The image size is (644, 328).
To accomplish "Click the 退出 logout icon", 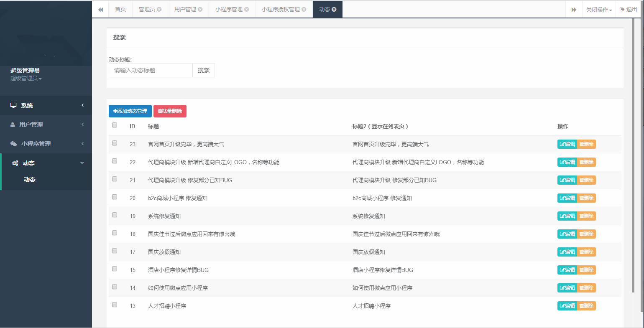I will coord(622,9).
